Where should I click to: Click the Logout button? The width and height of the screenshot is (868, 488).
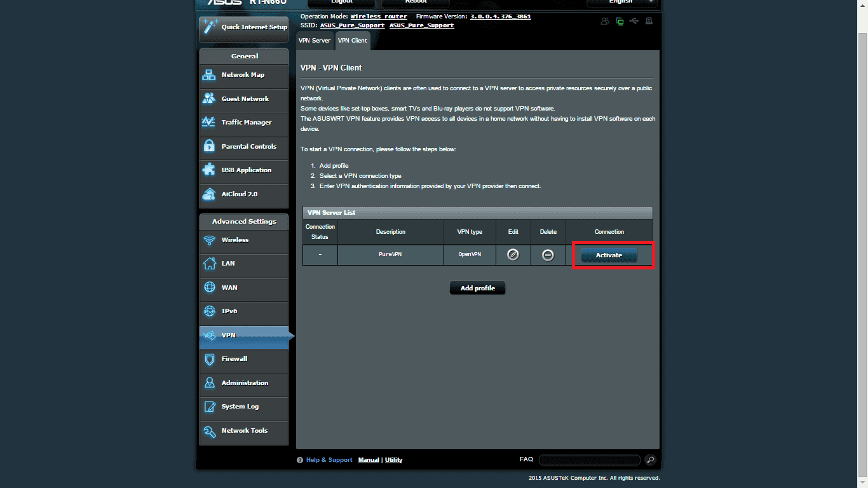coord(342,3)
